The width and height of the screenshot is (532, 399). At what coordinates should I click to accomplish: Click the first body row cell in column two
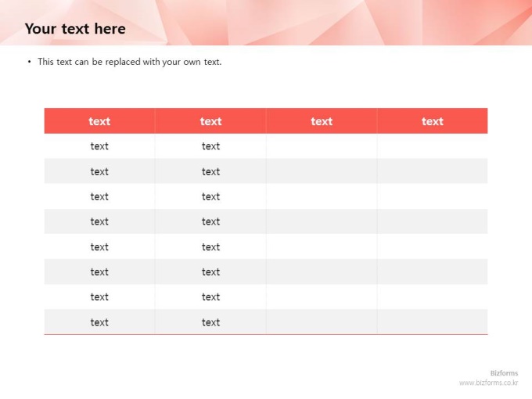coord(210,146)
